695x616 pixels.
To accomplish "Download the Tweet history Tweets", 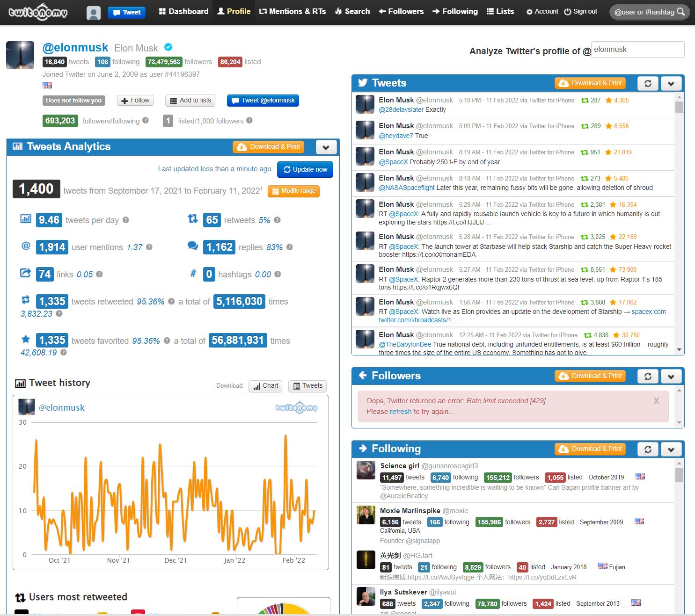I will (x=307, y=386).
